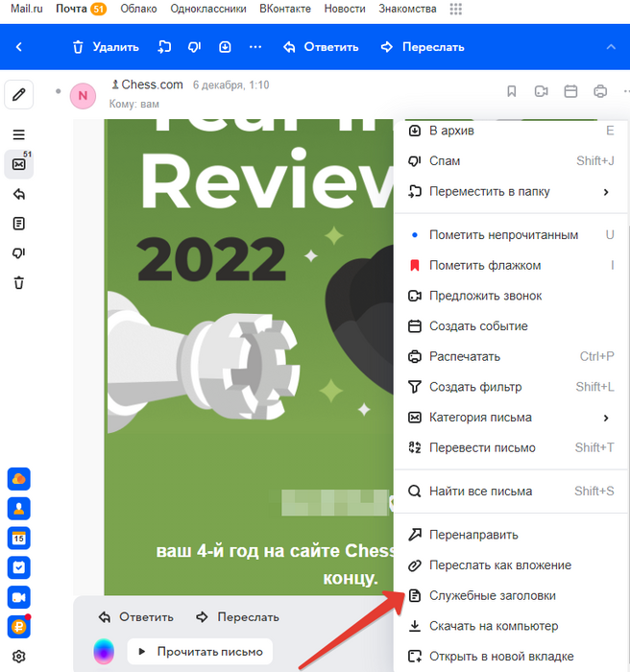Click the sender avatar with letter N
This screenshot has width=630, height=672.
[x=83, y=96]
